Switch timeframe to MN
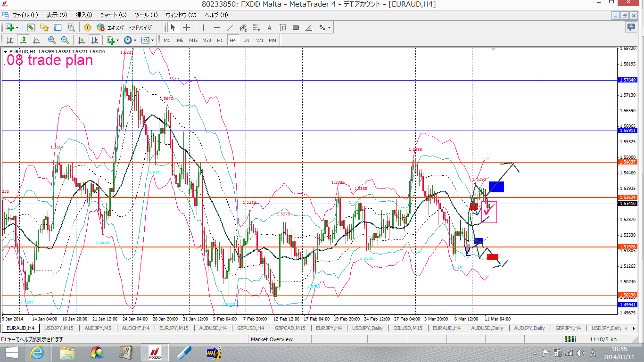Viewport: 644px width, 362px height. (x=272, y=40)
